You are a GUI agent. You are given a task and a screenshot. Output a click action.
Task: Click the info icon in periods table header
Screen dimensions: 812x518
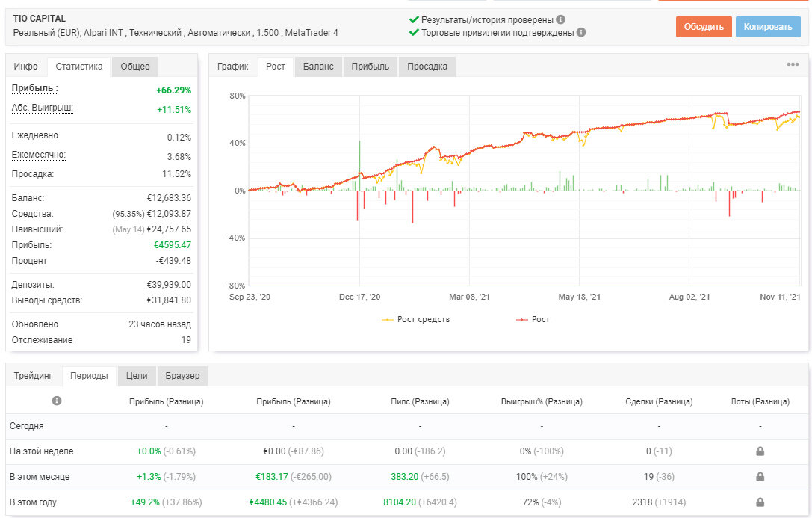tap(57, 401)
